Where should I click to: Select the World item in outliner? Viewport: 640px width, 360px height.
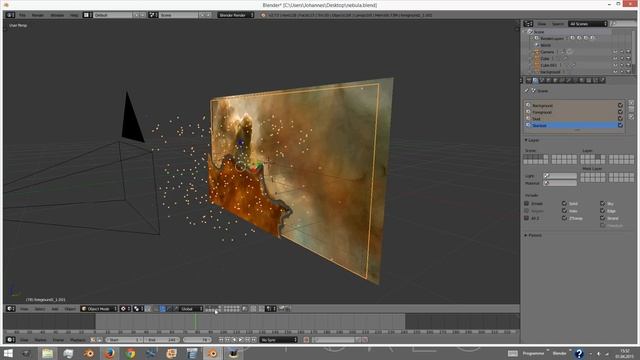pyautogui.click(x=546, y=45)
